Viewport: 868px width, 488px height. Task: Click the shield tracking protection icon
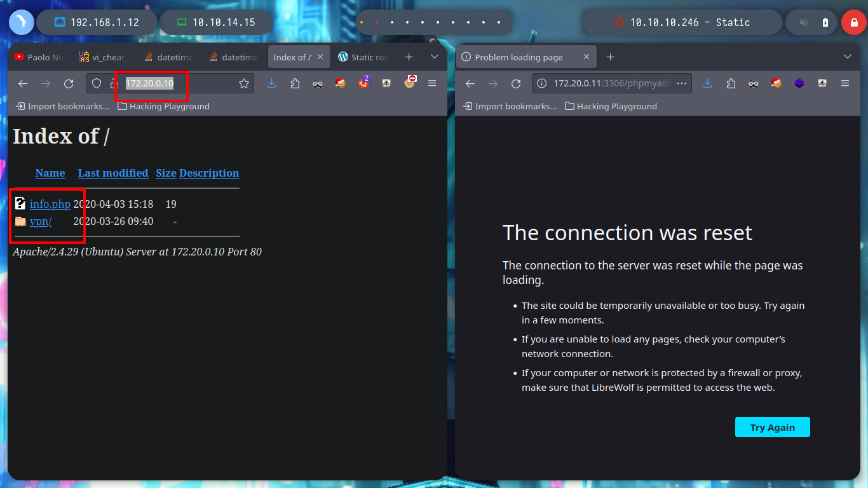(x=97, y=83)
